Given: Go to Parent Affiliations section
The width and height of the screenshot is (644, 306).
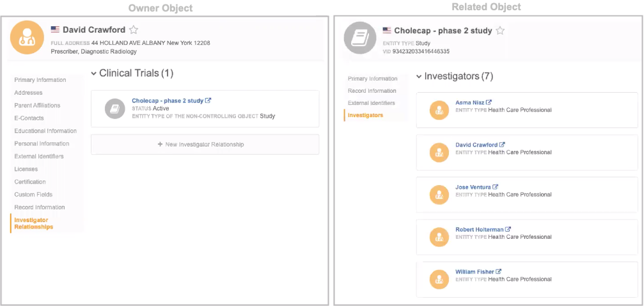Looking at the screenshot, I should coord(38,106).
